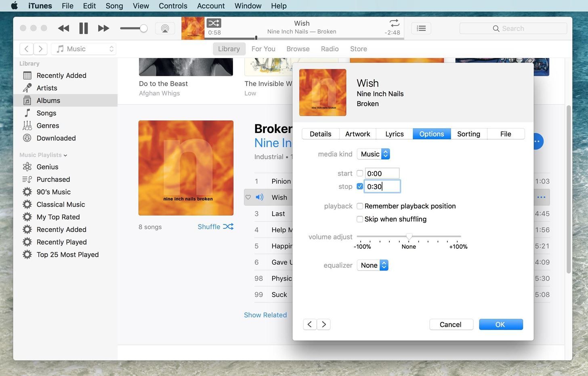This screenshot has height=376, width=588.
Task: Go back to the previous track
Action: (x=63, y=28)
